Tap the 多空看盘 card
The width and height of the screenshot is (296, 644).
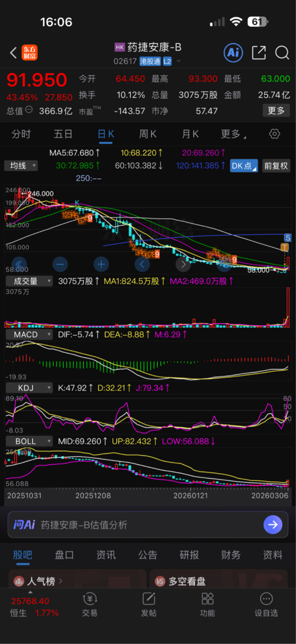(x=219, y=578)
